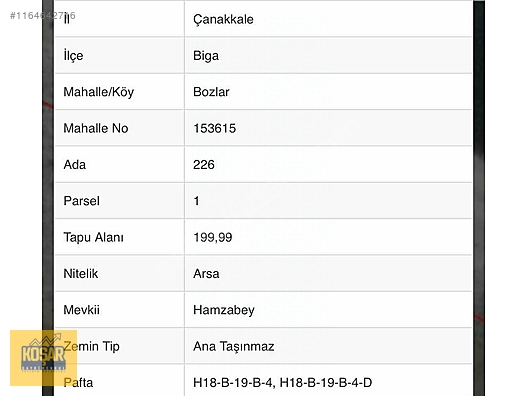Image resolution: width=528 pixels, height=396 pixels.
Task: Click the Parsel value 1
Action: [x=196, y=201]
